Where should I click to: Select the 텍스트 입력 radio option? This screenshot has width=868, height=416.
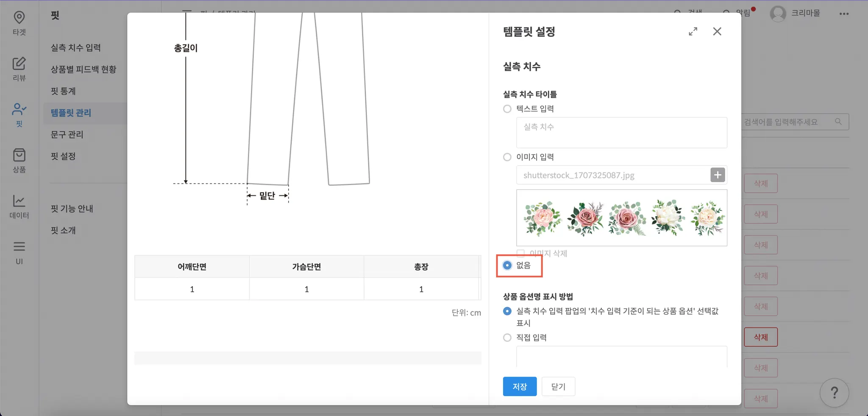pos(507,109)
